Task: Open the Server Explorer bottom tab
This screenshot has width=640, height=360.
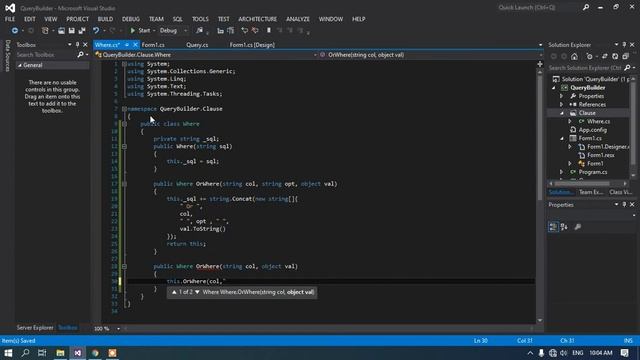Action: (x=35, y=328)
